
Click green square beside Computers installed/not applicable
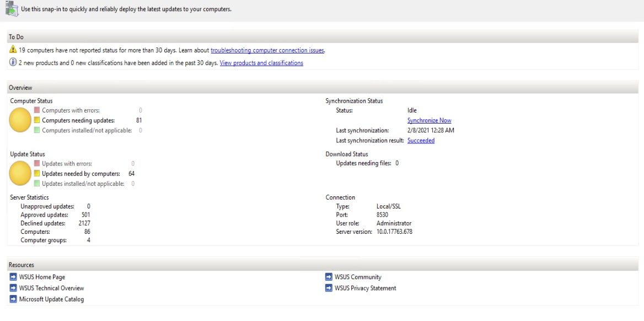tap(37, 130)
